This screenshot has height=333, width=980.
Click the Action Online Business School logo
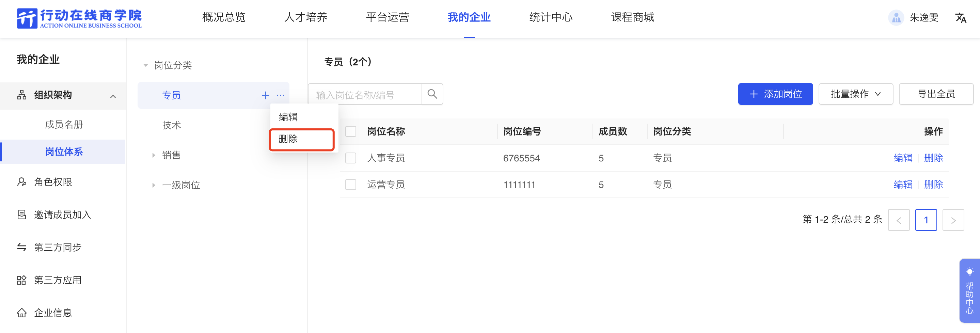(79, 18)
